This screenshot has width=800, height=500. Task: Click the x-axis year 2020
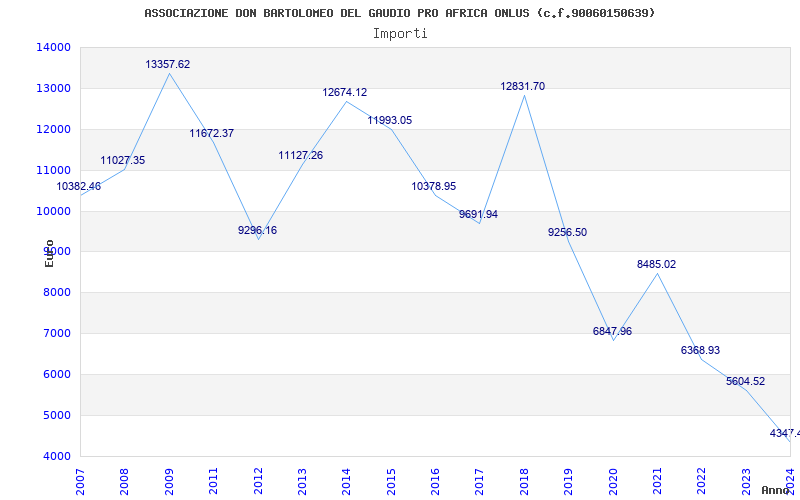(613, 481)
